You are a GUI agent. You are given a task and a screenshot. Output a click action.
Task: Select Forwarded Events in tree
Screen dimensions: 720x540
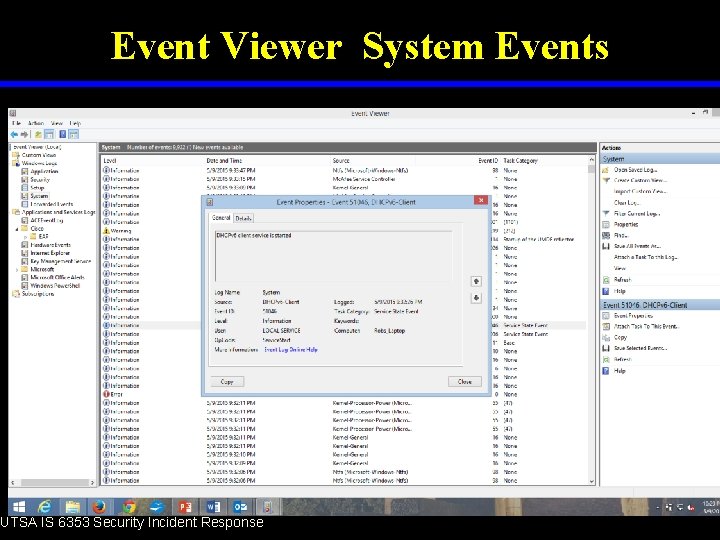pos(51,204)
